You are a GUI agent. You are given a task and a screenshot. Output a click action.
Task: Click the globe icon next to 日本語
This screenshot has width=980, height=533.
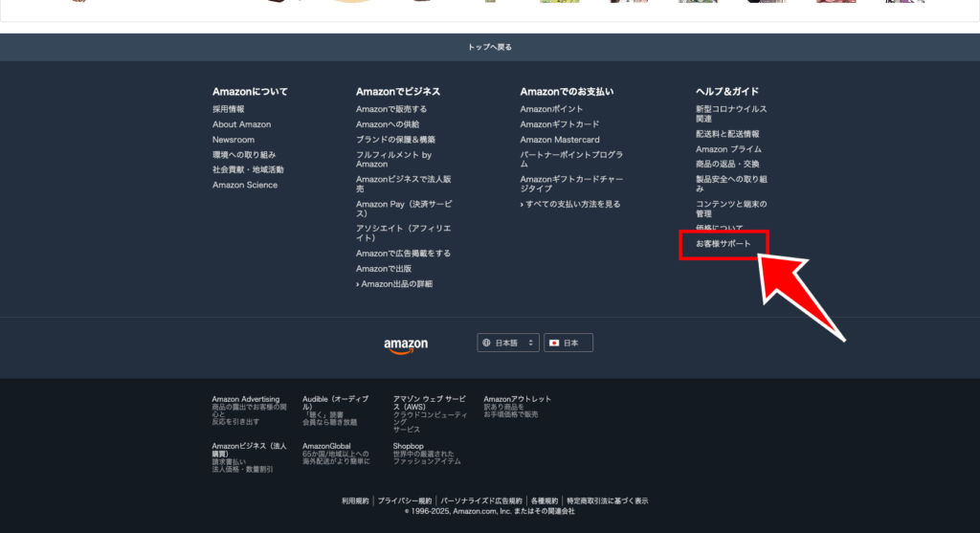486,343
